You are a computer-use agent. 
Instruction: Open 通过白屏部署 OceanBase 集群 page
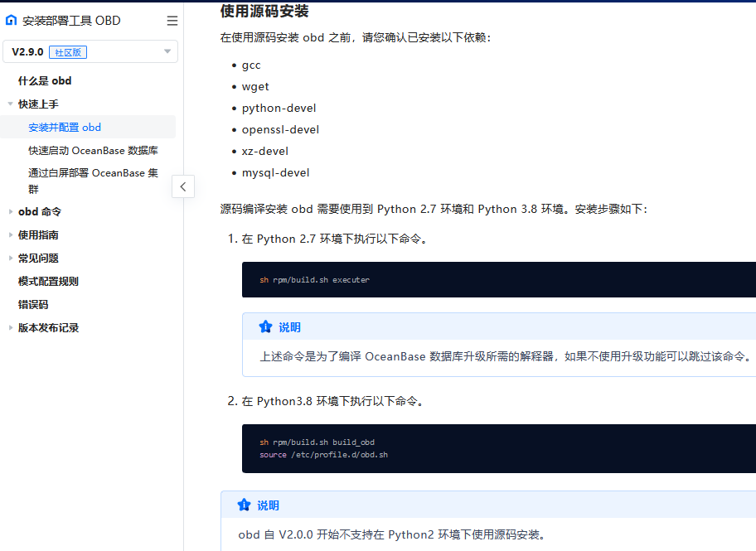93,181
